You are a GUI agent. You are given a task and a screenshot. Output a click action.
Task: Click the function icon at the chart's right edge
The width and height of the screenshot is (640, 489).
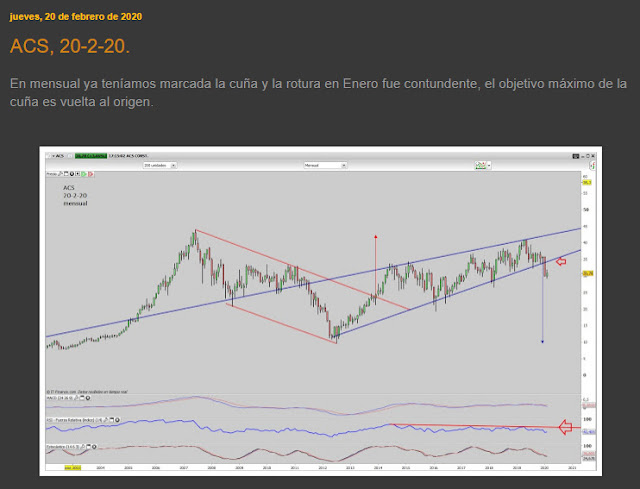(592, 165)
